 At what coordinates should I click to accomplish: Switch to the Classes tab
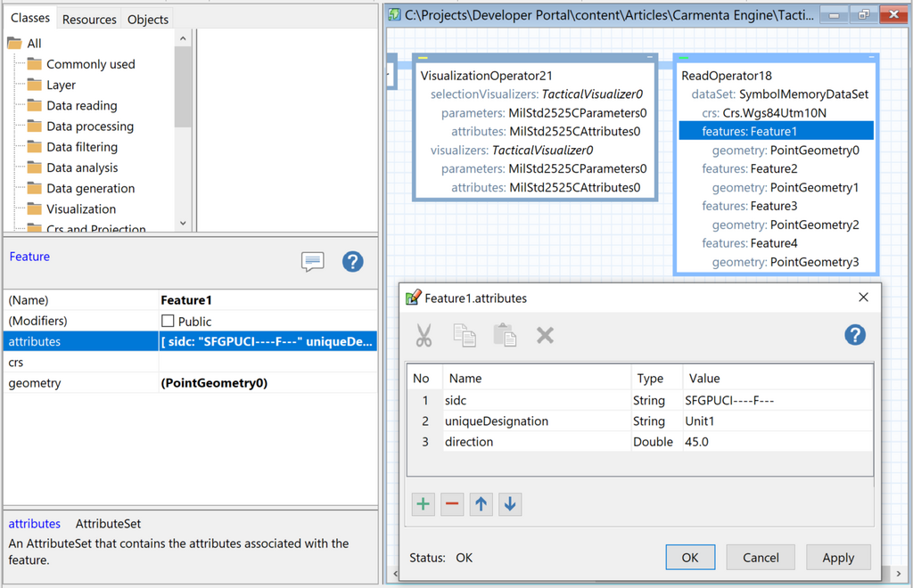(30, 18)
